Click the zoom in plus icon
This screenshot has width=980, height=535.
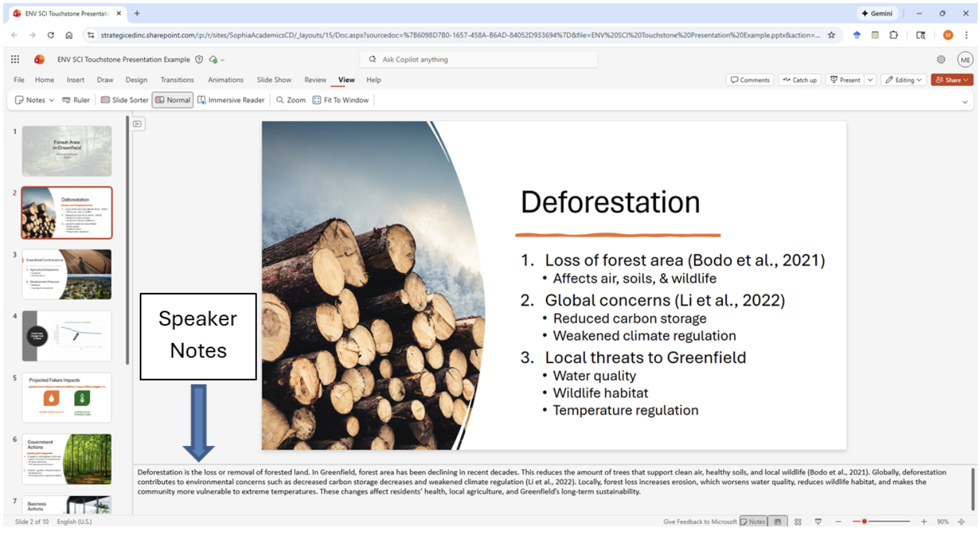click(x=923, y=521)
